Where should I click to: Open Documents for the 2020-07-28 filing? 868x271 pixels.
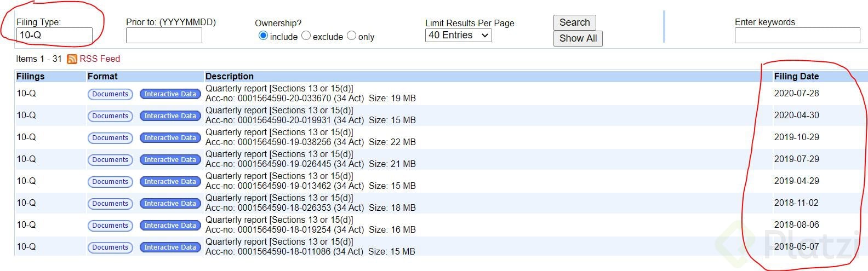coord(110,94)
